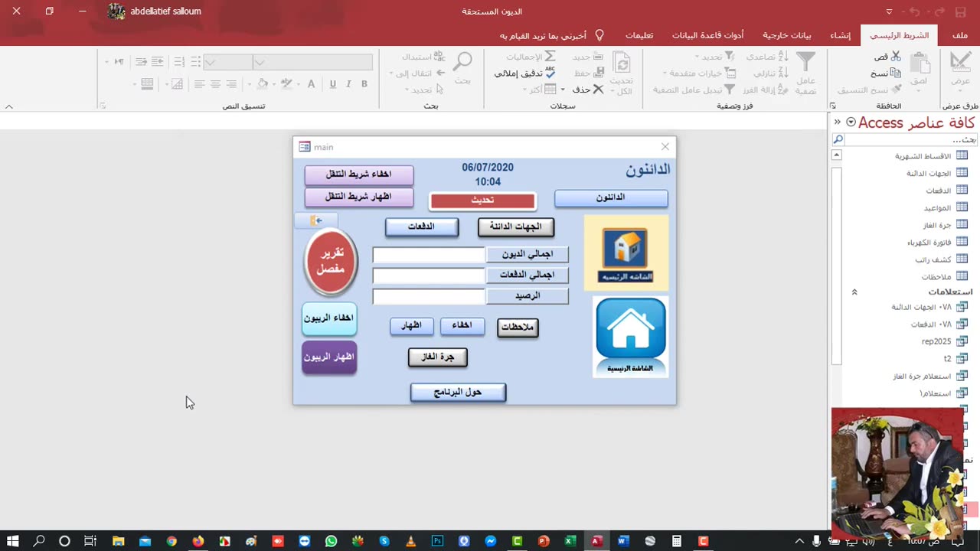Click the الدفعات button on form
980x551 pixels.
(x=422, y=227)
